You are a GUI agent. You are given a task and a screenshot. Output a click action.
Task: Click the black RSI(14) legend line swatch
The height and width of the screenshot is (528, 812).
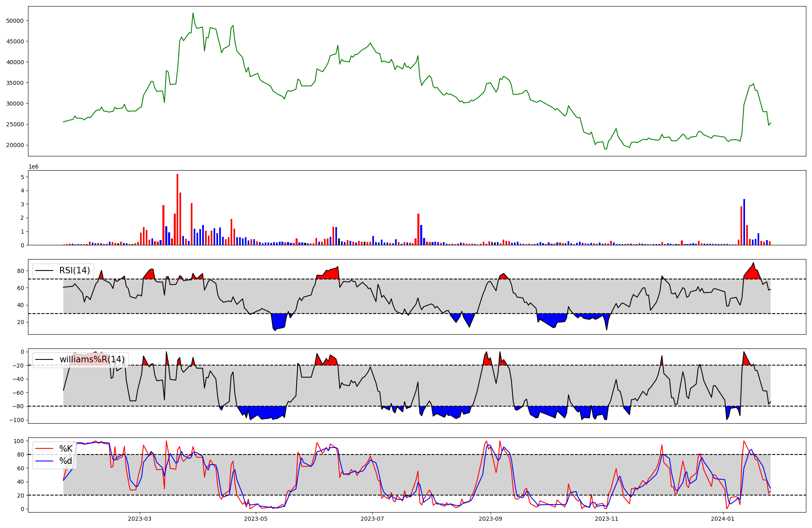(x=44, y=270)
